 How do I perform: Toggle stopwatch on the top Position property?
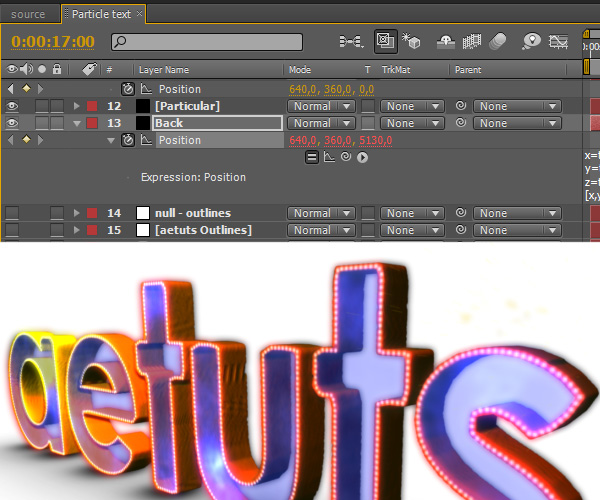pos(128,89)
